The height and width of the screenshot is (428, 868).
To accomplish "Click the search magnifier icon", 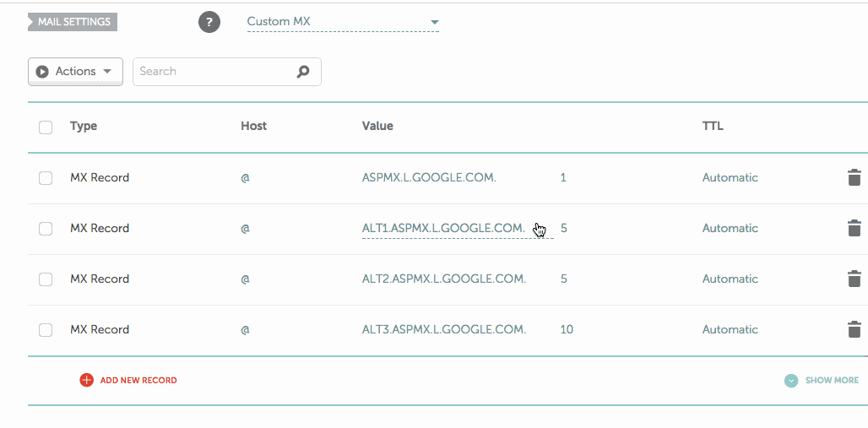I will tap(303, 72).
